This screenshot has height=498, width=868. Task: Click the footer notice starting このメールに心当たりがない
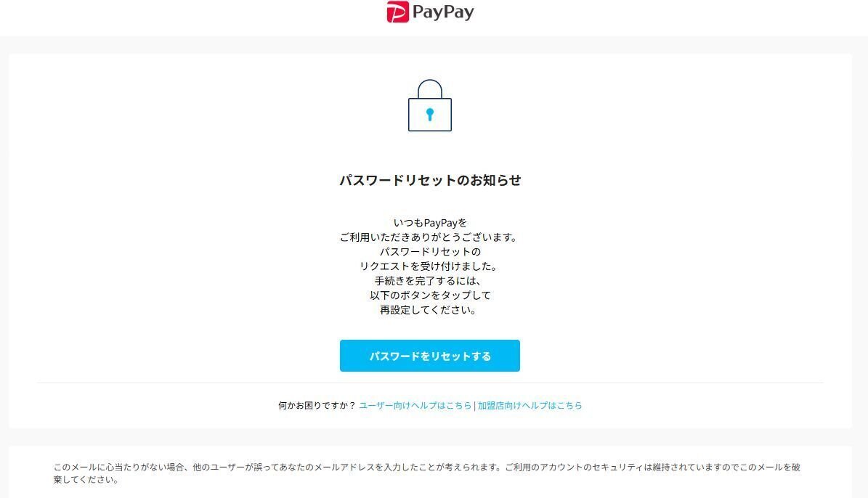(x=427, y=467)
